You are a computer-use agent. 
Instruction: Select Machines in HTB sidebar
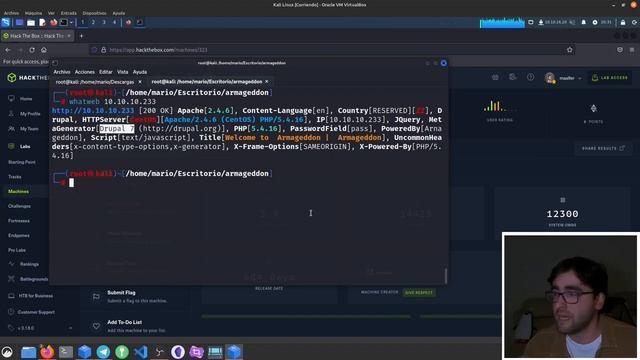(18, 191)
